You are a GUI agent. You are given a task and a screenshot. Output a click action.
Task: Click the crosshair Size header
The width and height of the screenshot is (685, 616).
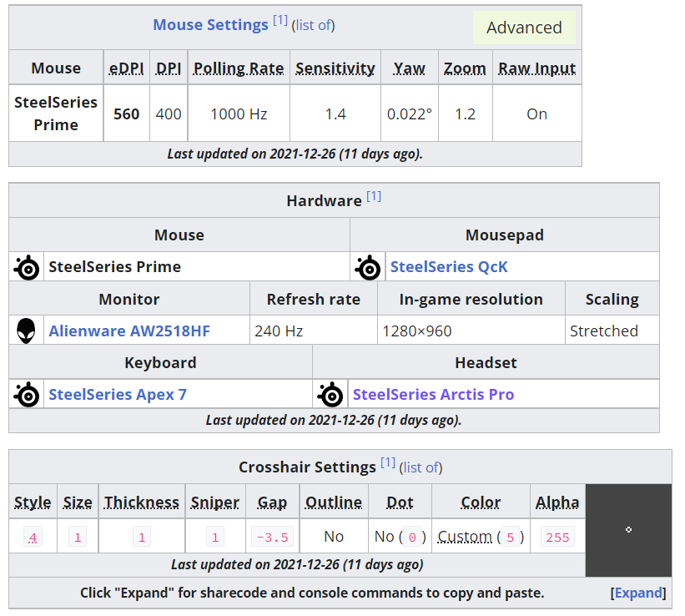[x=78, y=502]
